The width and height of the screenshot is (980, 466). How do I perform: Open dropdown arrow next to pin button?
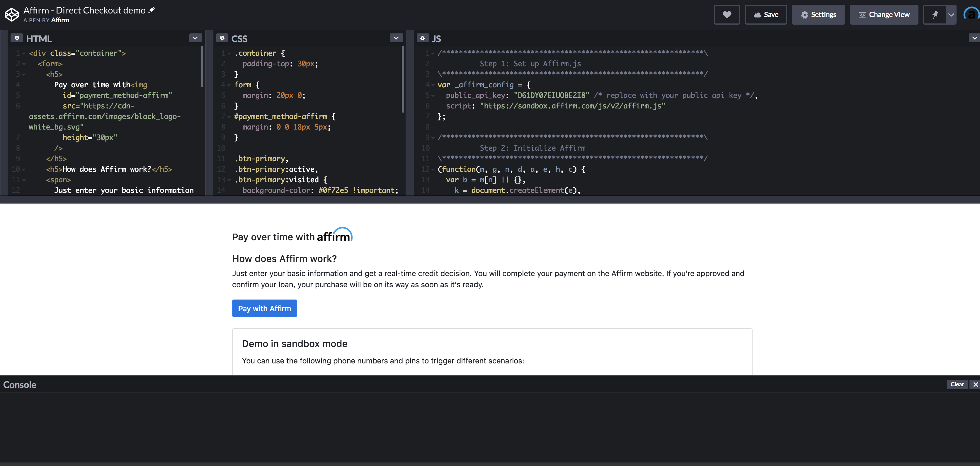click(x=951, y=14)
